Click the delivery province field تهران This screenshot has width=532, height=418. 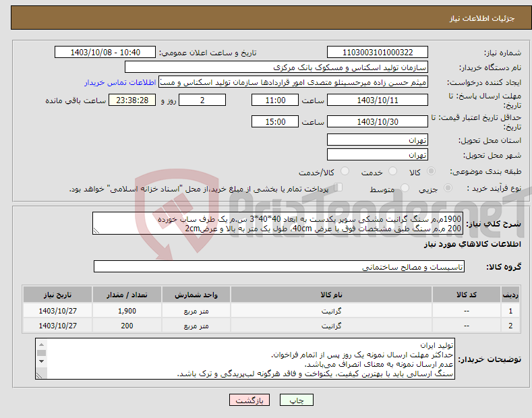pyautogui.click(x=378, y=140)
